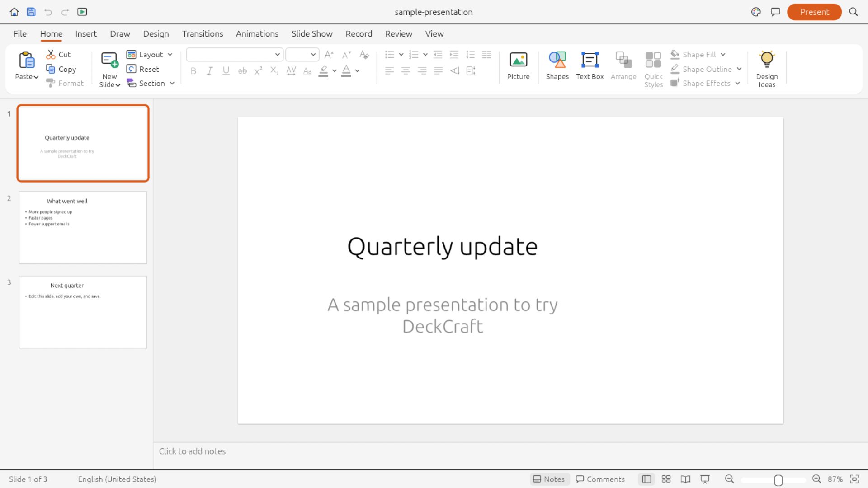Screen dimensions: 868x488
Task: Open the font color dropdown arrow
Action: coord(357,71)
